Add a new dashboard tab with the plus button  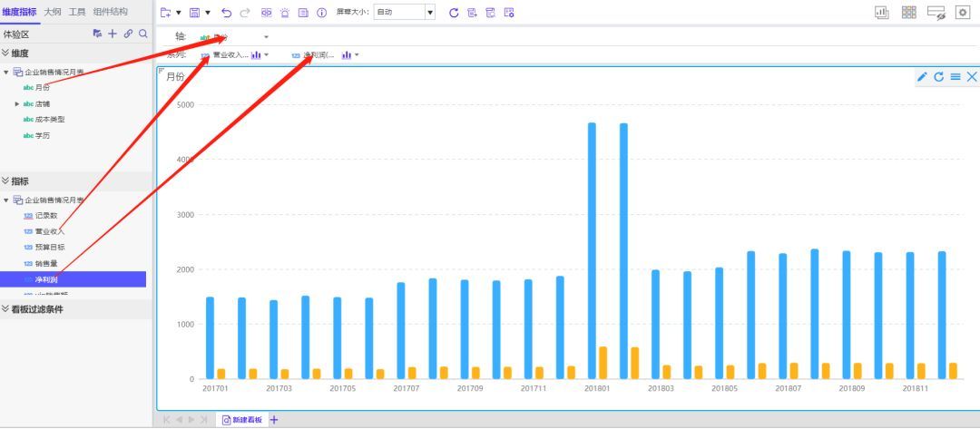(274, 420)
